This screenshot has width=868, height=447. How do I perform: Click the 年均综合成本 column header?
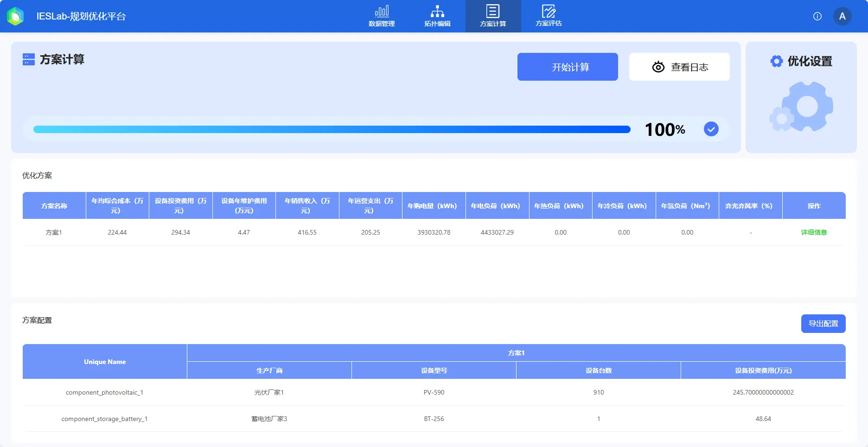(117, 205)
